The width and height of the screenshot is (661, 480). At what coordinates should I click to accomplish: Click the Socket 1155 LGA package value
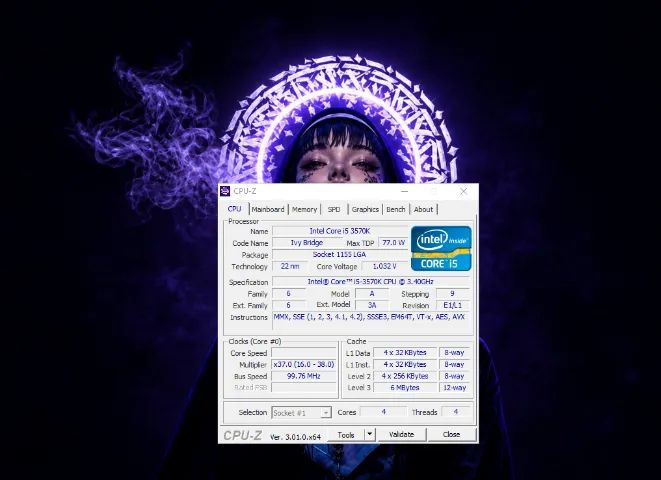(x=340, y=255)
